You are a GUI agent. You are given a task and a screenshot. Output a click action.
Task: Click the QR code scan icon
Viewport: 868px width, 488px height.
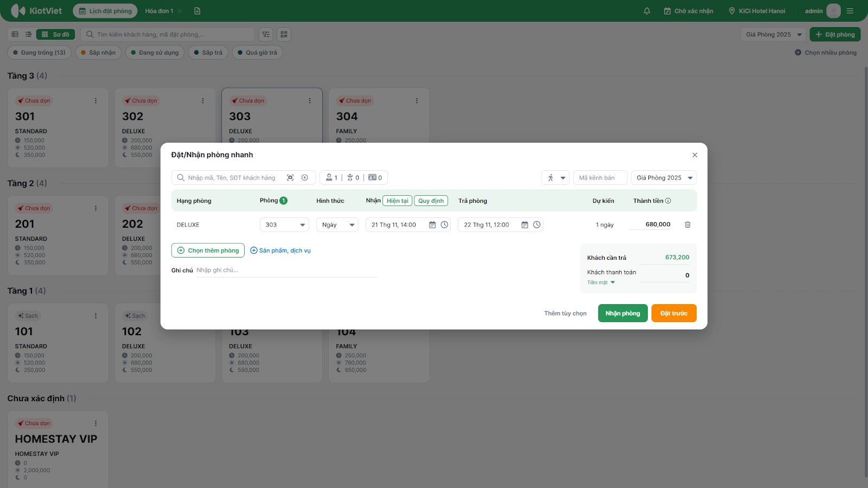[284, 34]
